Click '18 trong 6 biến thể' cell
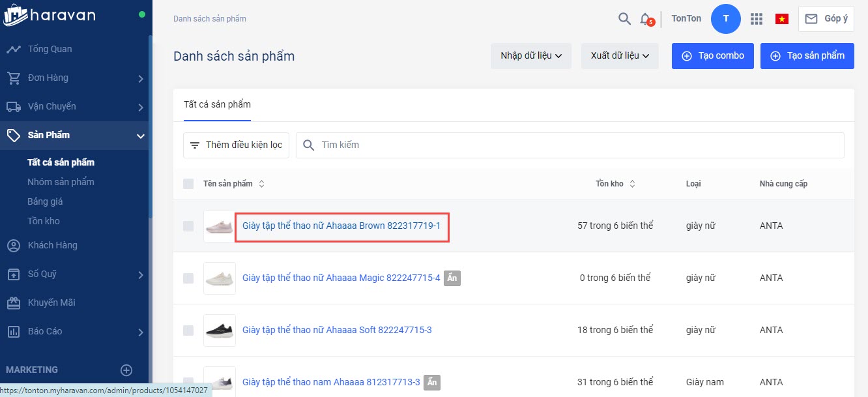868x397 pixels. (x=615, y=331)
